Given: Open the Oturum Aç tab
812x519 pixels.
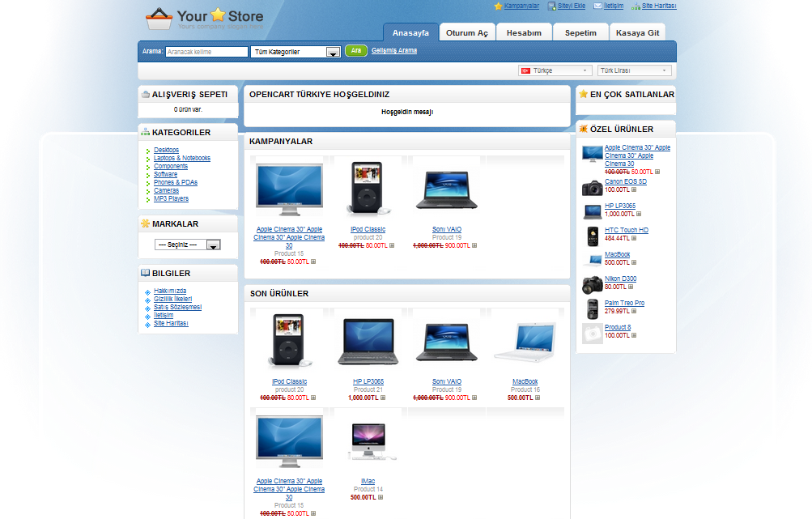Looking at the screenshot, I should click(x=467, y=32).
